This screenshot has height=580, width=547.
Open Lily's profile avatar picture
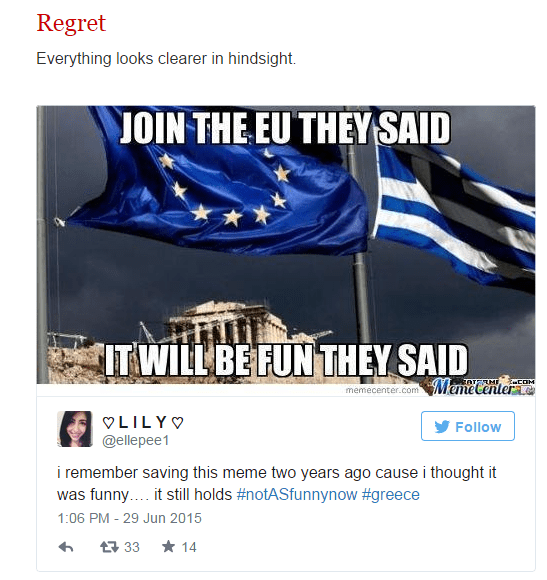click(75, 429)
